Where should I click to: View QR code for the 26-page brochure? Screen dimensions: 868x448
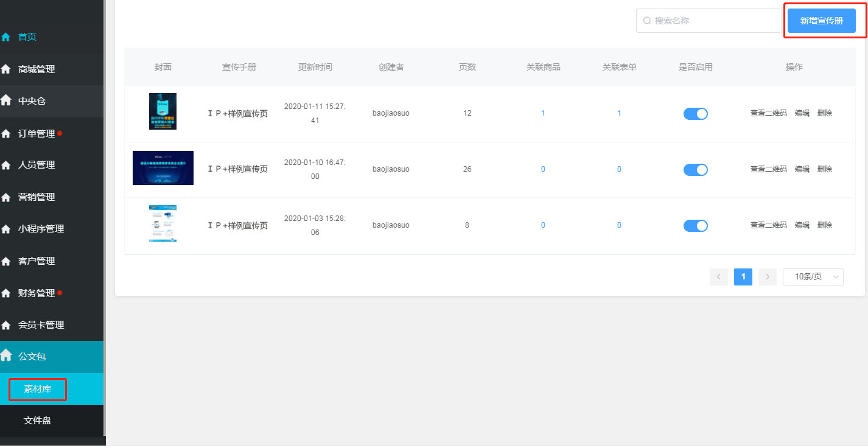click(x=768, y=169)
